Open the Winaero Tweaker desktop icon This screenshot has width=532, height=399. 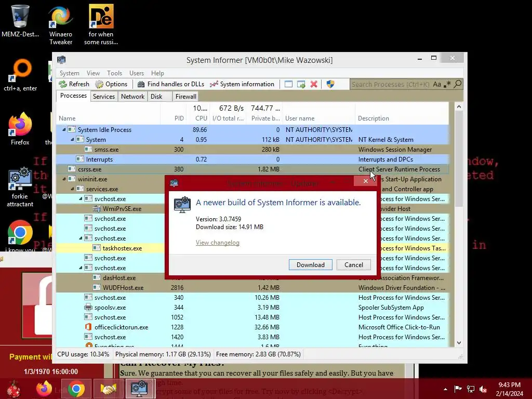click(61, 24)
